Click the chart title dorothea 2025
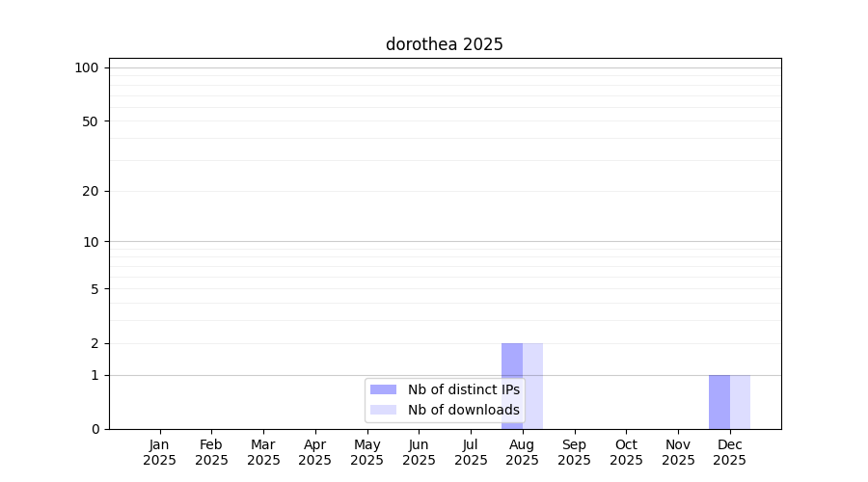This screenshot has height=482, width=868. [444, 44]
